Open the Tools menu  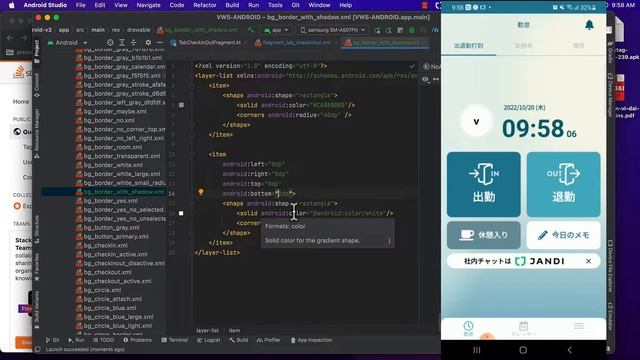pyautogui.click(x=275, y=5)
